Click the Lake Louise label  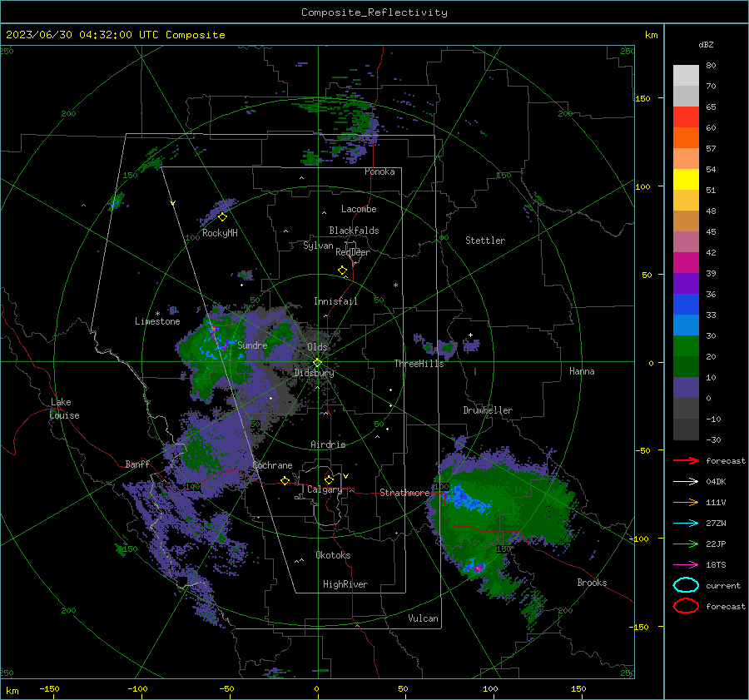click(64, 409)
